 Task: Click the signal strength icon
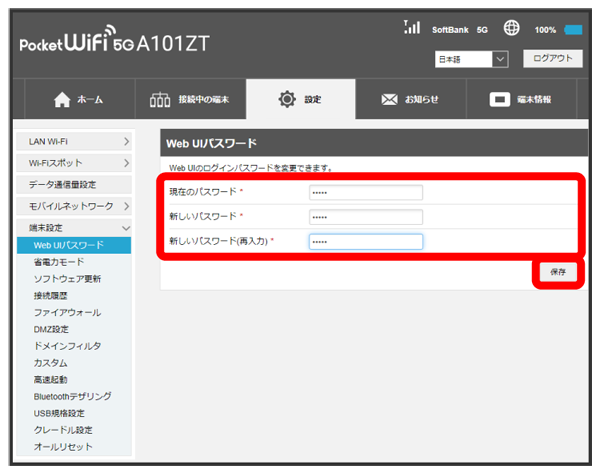coord(411,28)
